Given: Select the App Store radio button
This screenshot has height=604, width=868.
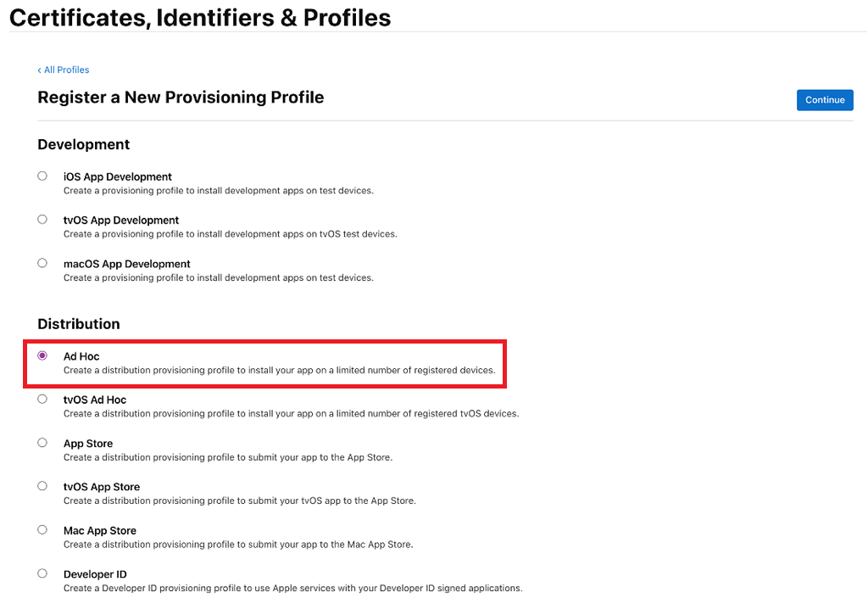Looking at the screenshot, I should pyautogui.click(x=42, y=443).
